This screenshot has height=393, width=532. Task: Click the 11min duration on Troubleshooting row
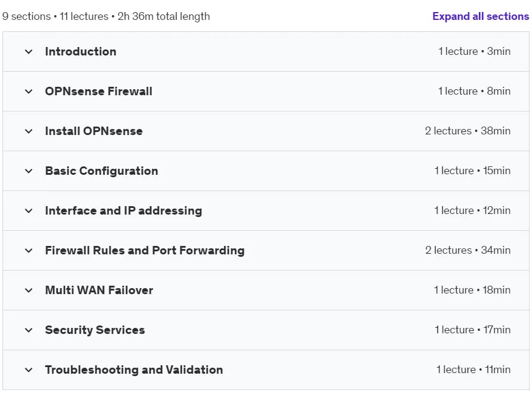point(498,369)
